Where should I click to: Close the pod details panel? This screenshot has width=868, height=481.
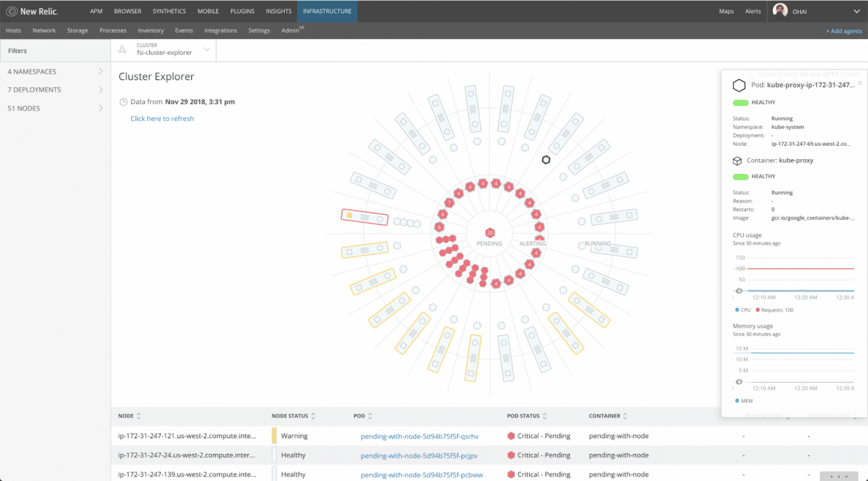tap(860, 83)
